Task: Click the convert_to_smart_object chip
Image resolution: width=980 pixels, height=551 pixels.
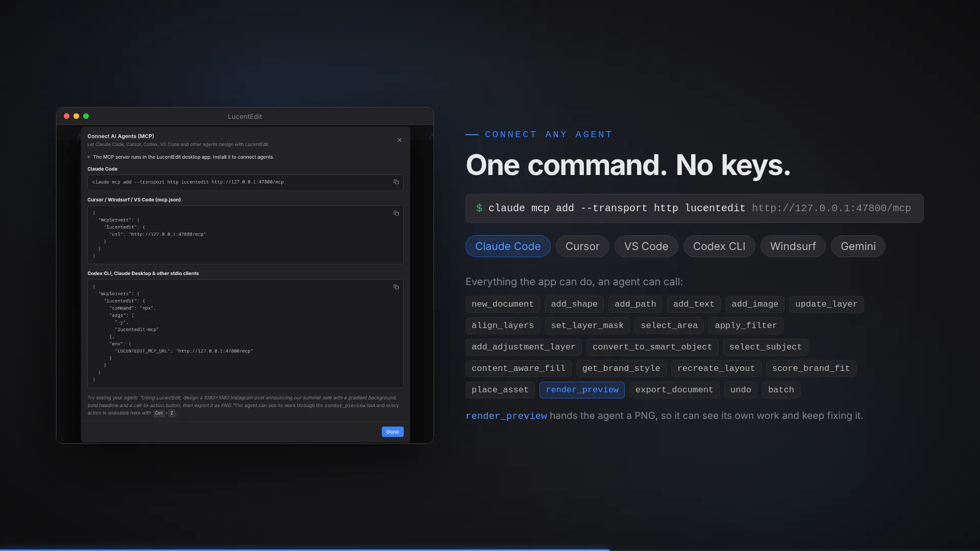Action: [652, 347]
